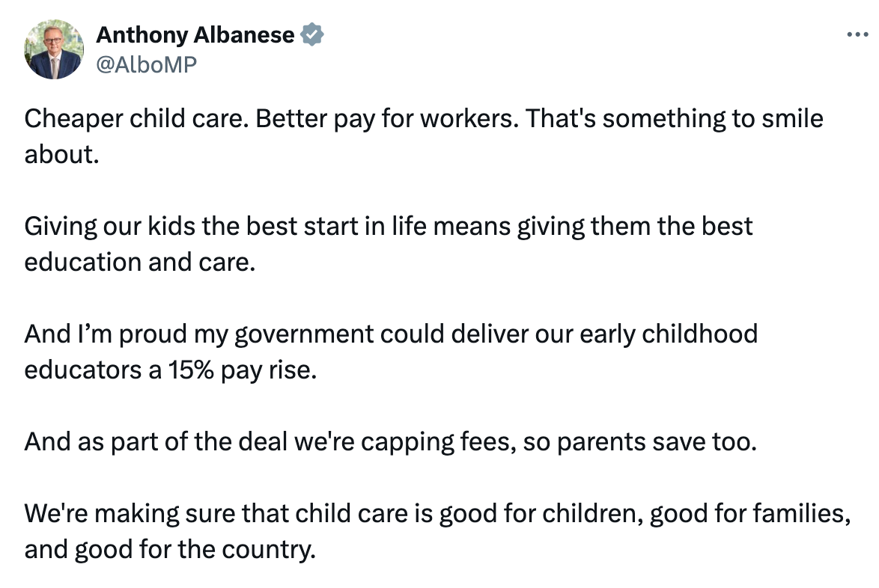Click the "Anthony Albanese" display name
Screen dimensions: 879x588
click(x=195, y=34)
